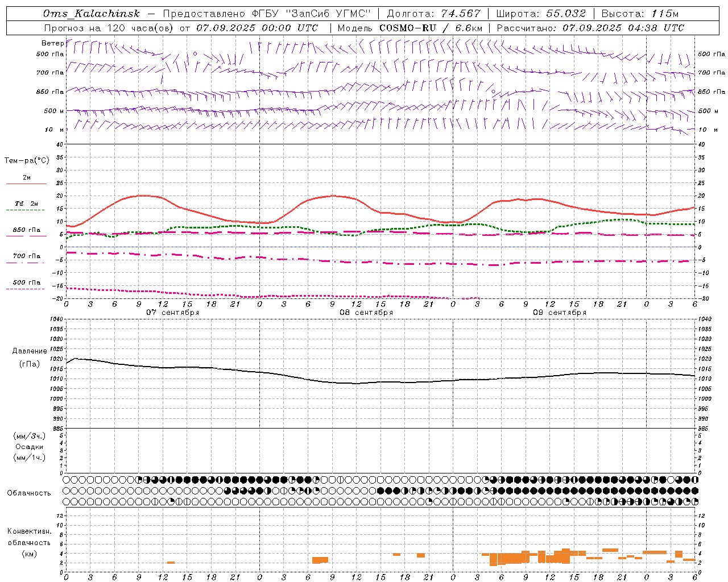This screenshot has height=582, width=728.
Task: Click the date label 09 сентября
Action: coord(560,313)
